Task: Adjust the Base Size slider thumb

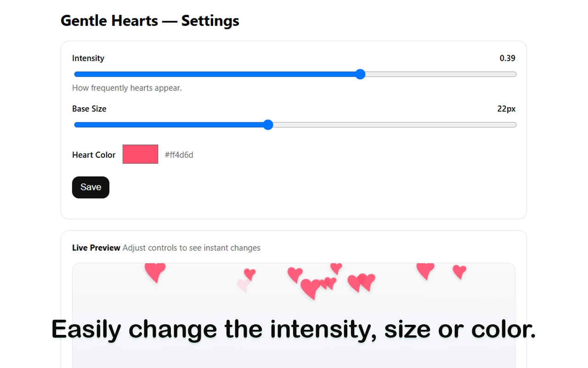Action: [x=268, y=125]
